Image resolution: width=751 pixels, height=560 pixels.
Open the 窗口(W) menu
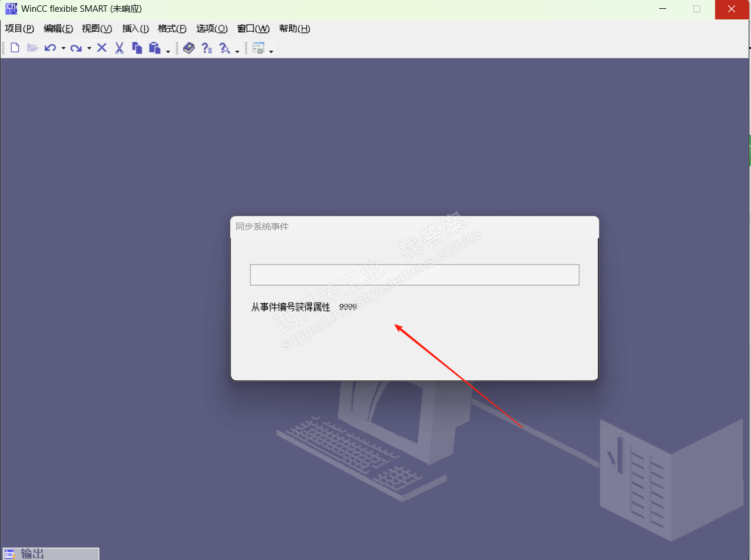point(253,29)
